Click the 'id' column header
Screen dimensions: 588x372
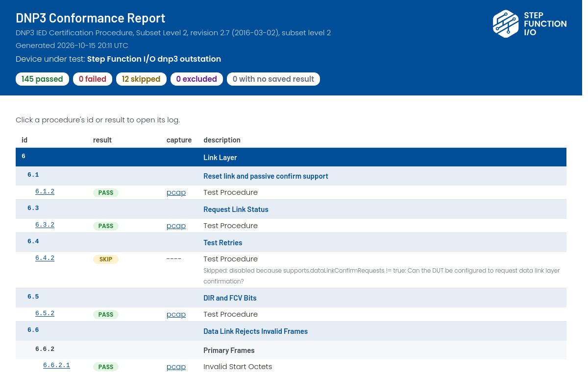[24, 140]
